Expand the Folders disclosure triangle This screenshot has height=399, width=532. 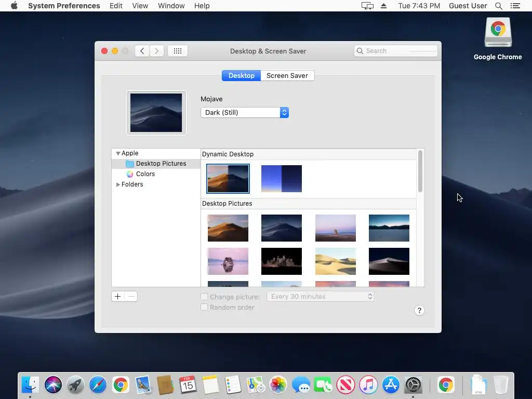pyautogui.click(x=118, y=184)
